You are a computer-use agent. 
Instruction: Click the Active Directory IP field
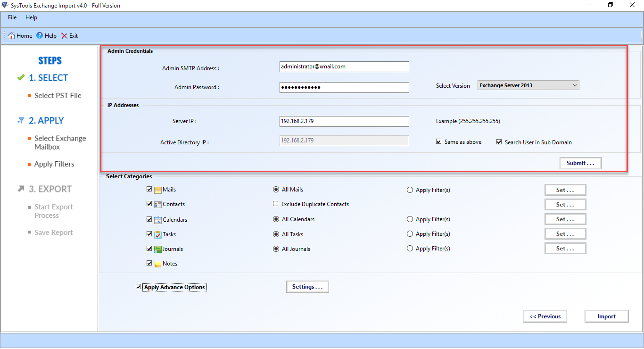(344, 141)
